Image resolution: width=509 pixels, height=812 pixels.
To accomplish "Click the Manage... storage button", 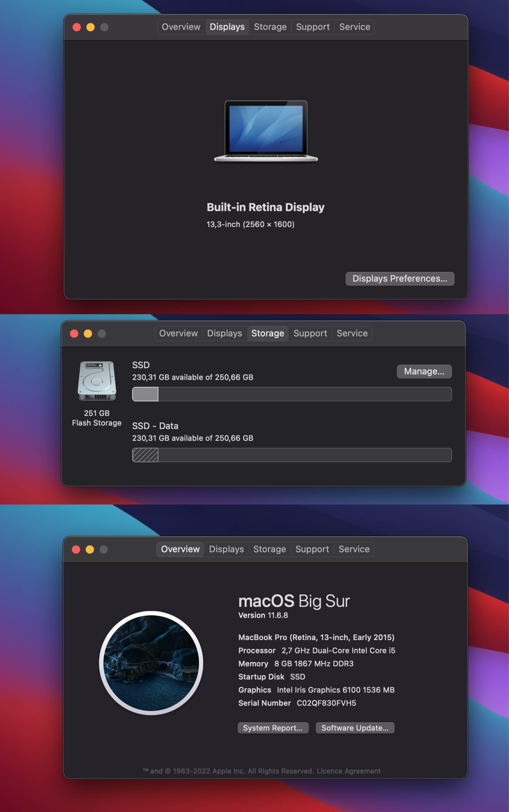I will (424, 371).
